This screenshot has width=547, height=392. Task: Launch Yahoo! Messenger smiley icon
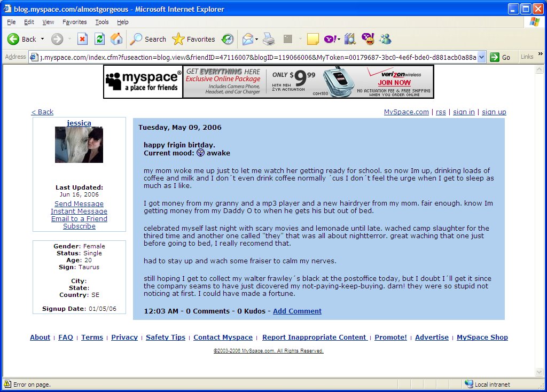[368, 39]
